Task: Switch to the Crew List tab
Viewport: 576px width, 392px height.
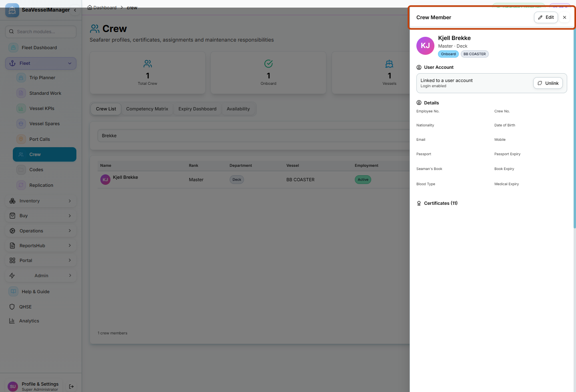Action: pyautogui.click(x=106, y=109)
